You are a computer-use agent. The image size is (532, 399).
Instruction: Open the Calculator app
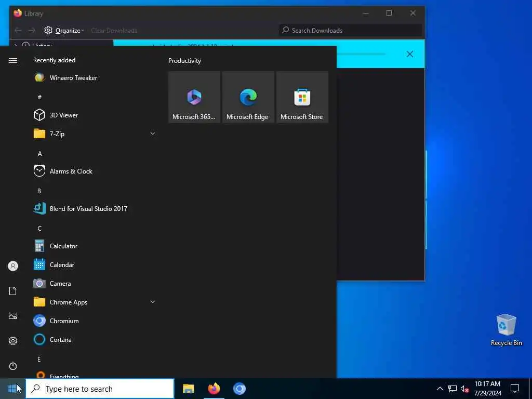coord(95,246)
